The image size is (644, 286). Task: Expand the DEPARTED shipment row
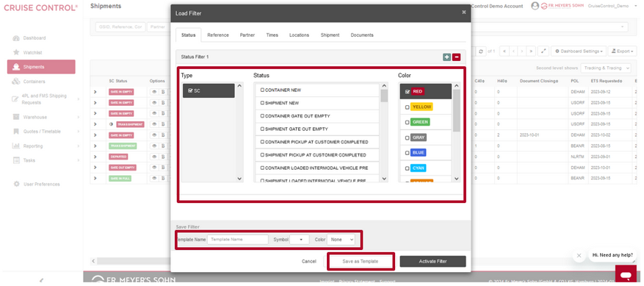pyautogui.click(x=95, y=157)
